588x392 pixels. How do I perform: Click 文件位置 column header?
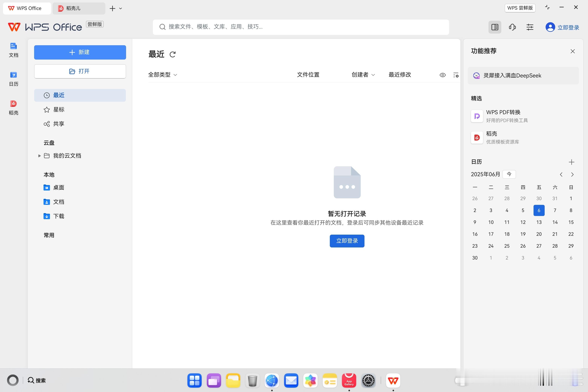(308, 75)
